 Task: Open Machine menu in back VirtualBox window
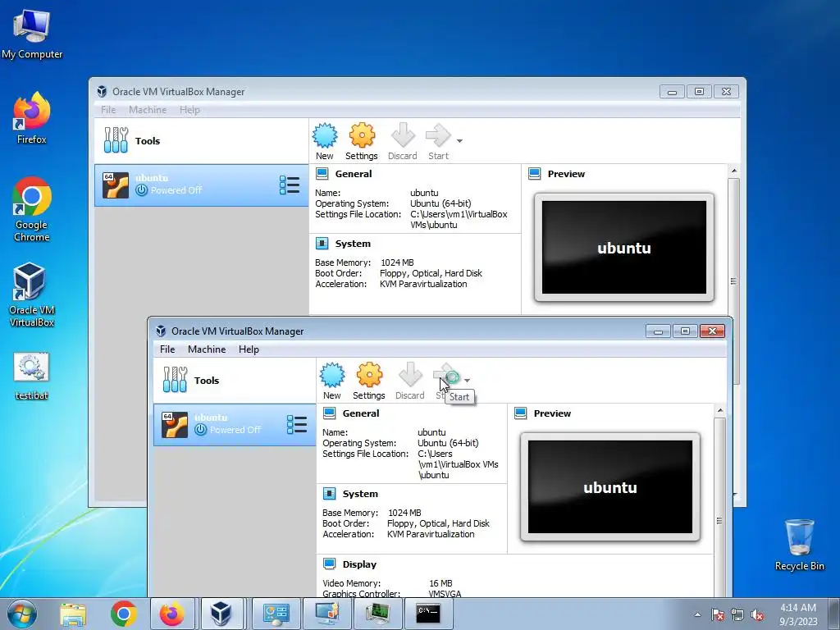(148, 110)
